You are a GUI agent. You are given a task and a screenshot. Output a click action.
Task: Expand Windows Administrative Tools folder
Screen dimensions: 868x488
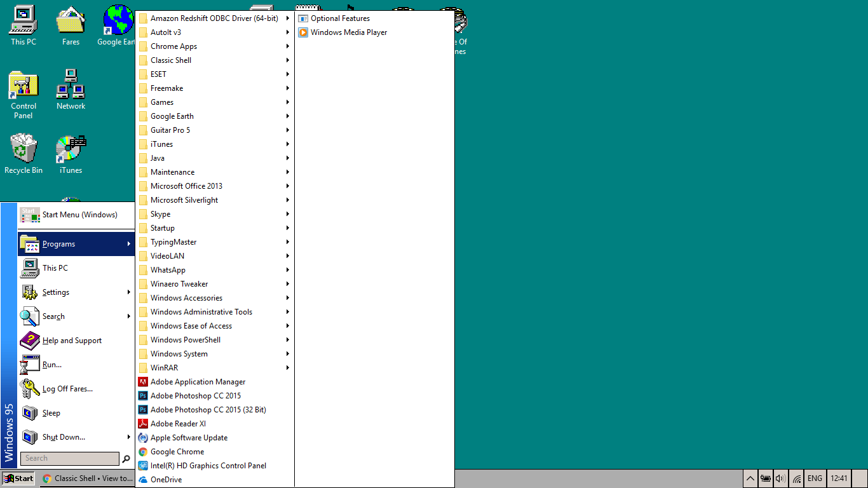click(215, 312)
